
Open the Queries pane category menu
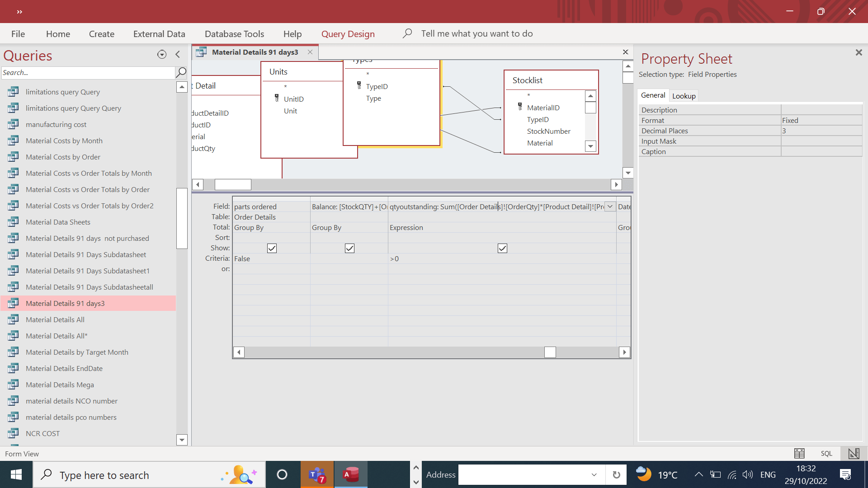click(x=162, y=55)
